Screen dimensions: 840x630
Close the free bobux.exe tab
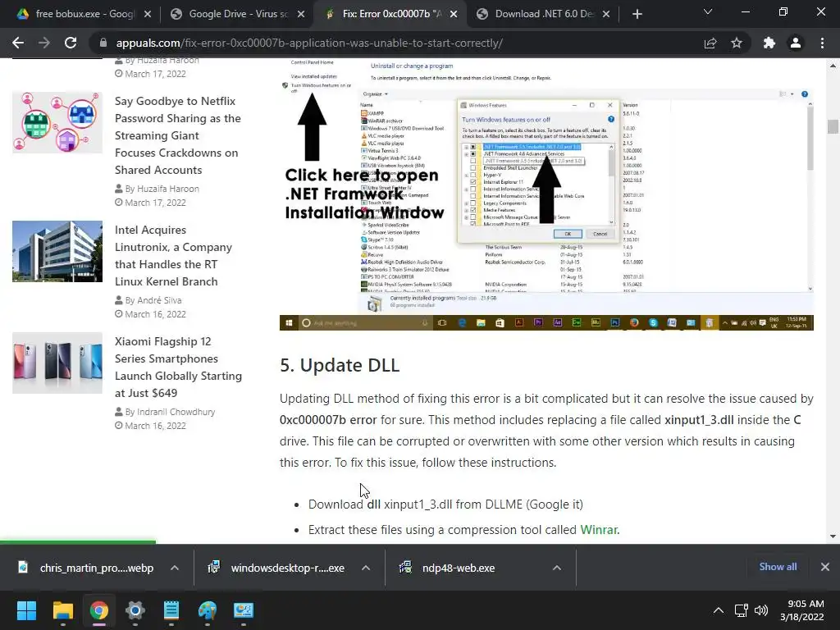point(148,14)
